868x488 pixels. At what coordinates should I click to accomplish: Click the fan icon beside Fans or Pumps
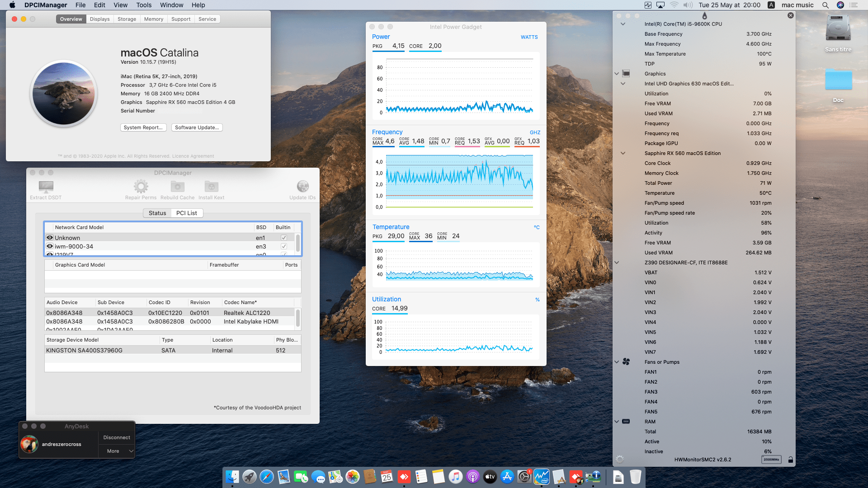tap(626, 361)
